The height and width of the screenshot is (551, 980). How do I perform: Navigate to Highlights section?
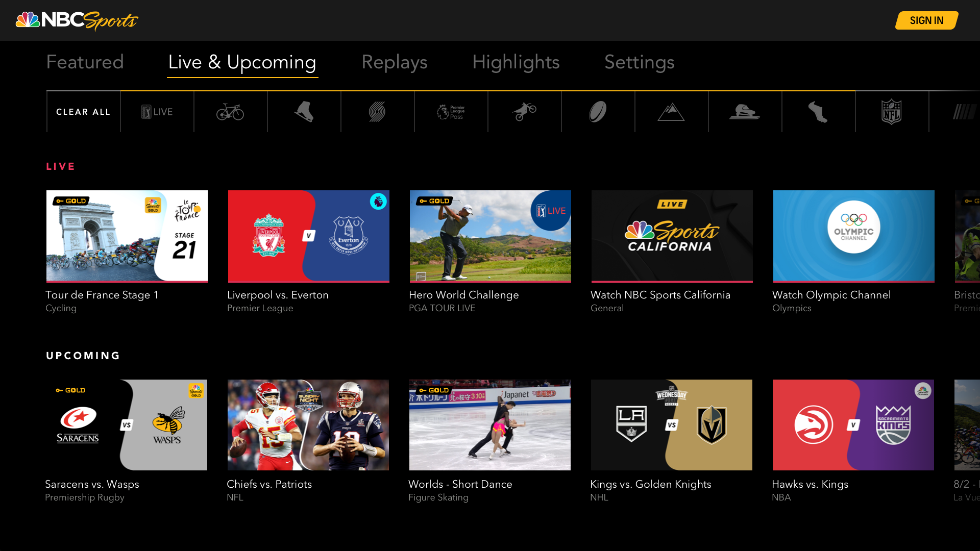tap(516, 61)
